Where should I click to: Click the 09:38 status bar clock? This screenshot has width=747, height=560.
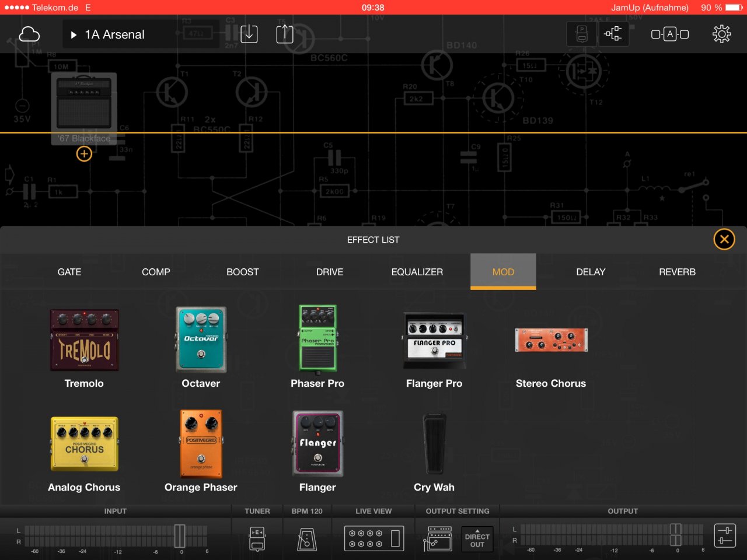point(373,8)
